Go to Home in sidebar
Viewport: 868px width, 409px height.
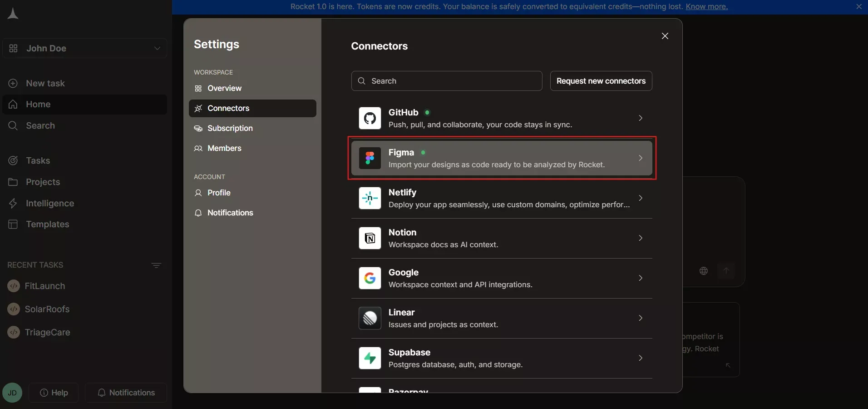(x=85, y=105)
